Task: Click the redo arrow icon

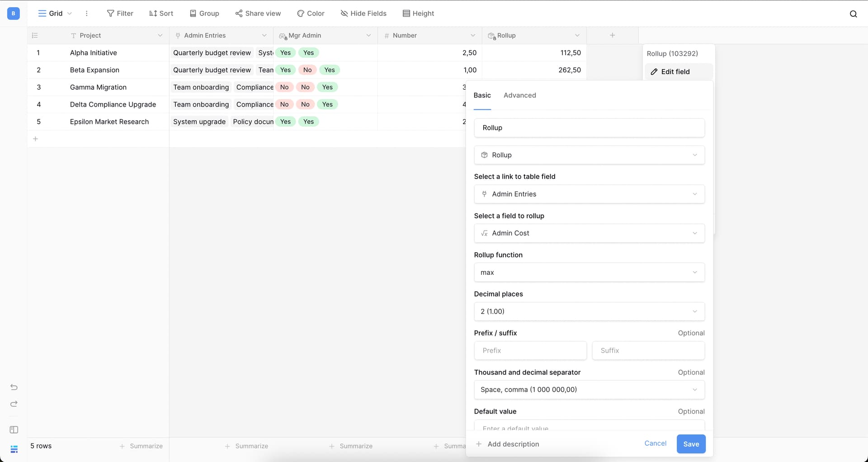Action: (14, 404)
